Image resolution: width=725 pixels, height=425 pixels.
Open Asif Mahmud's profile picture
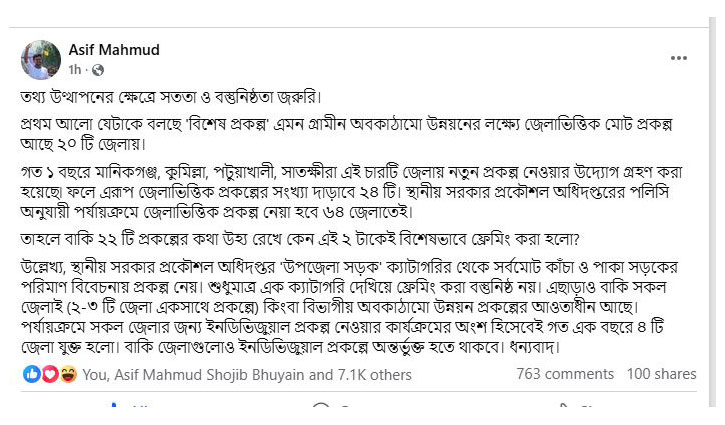[x=40, y=59]
